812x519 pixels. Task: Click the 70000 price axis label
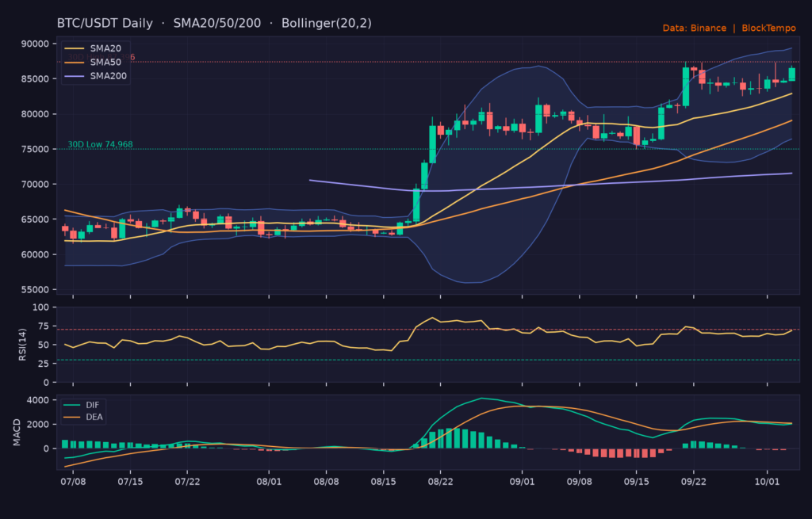click(x=35, y=184)
